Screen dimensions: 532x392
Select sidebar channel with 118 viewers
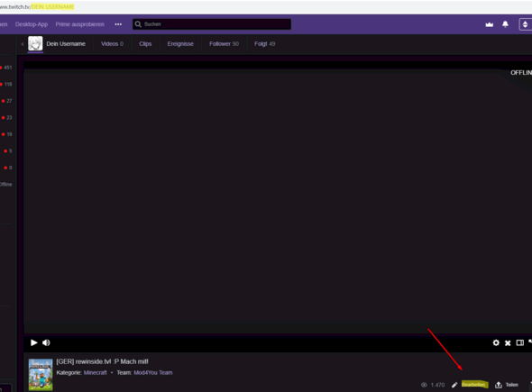pyautogui.click(x=6, y=84)
